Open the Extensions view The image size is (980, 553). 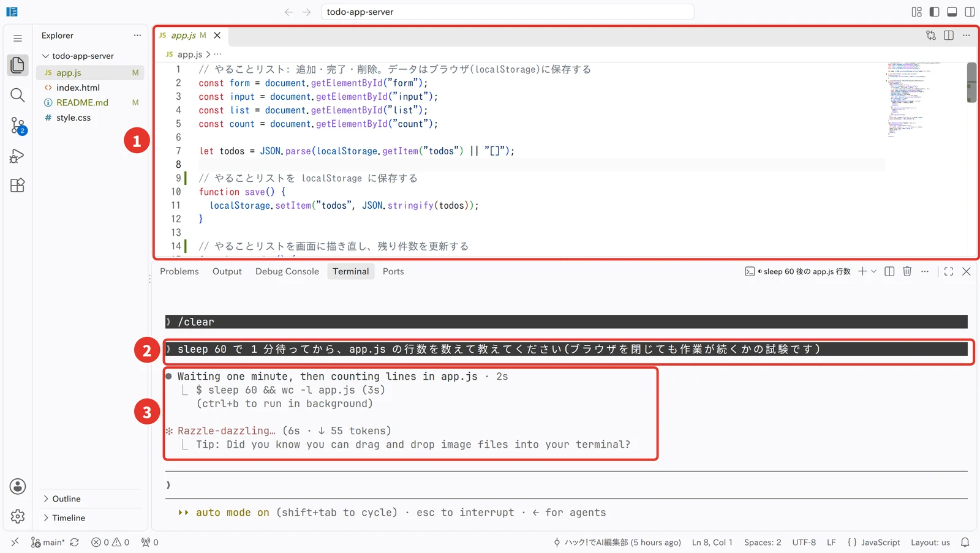[17, 186]
